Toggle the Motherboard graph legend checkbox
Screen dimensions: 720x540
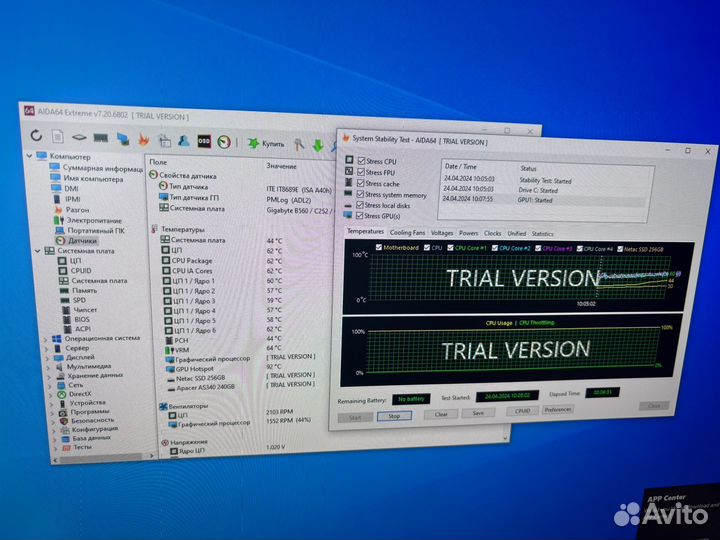pos(377,248)
